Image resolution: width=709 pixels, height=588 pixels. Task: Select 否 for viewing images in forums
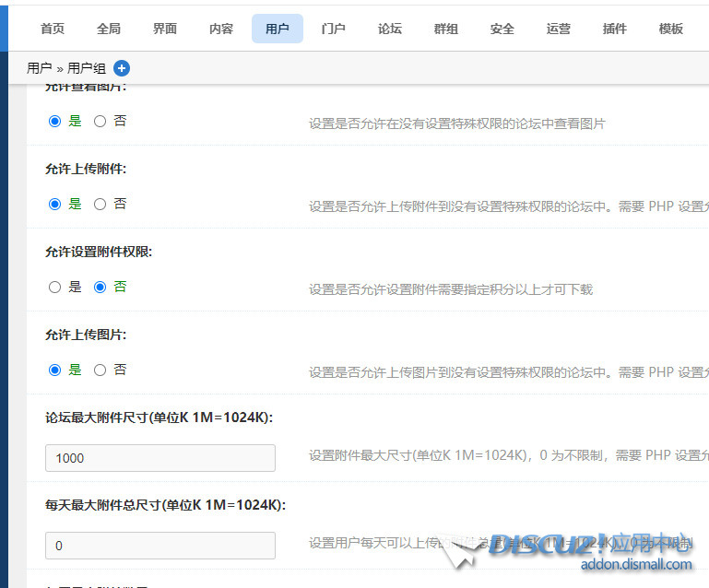(100, 121)
